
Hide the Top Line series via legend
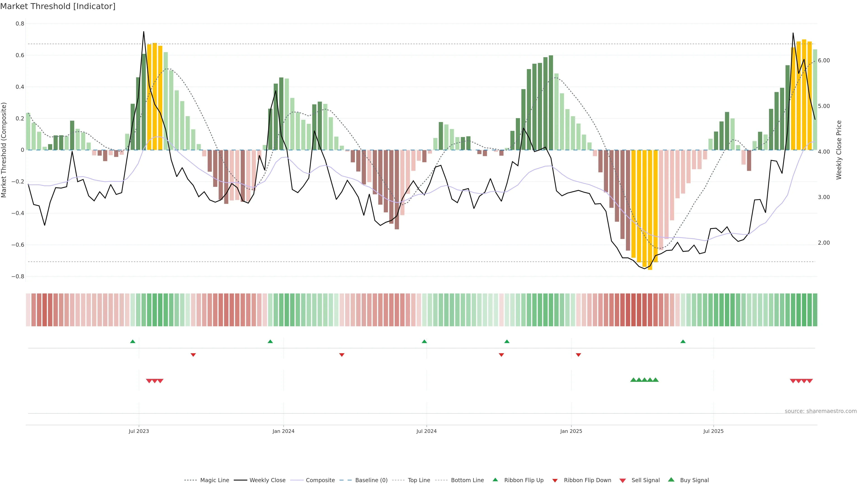coord(419,480)
